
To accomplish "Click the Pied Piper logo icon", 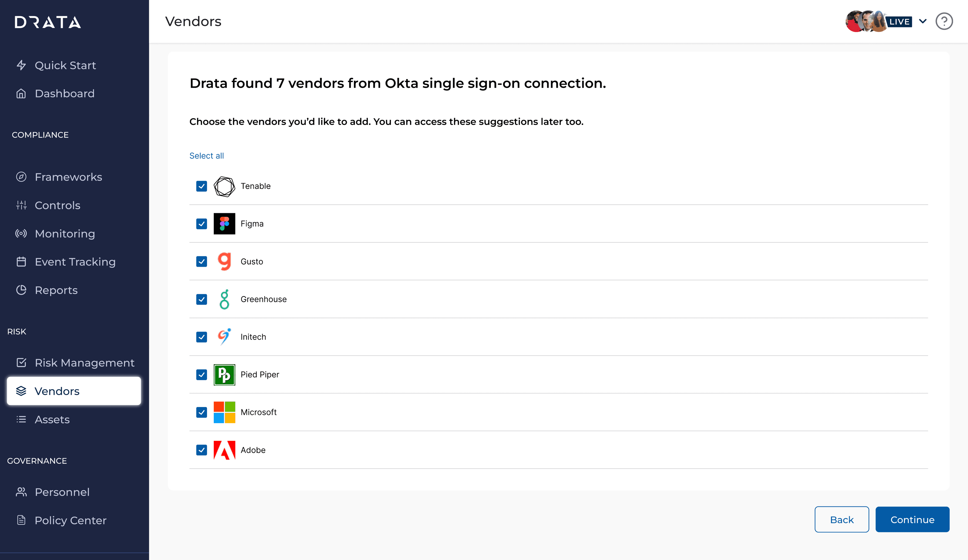I will 224,375.
